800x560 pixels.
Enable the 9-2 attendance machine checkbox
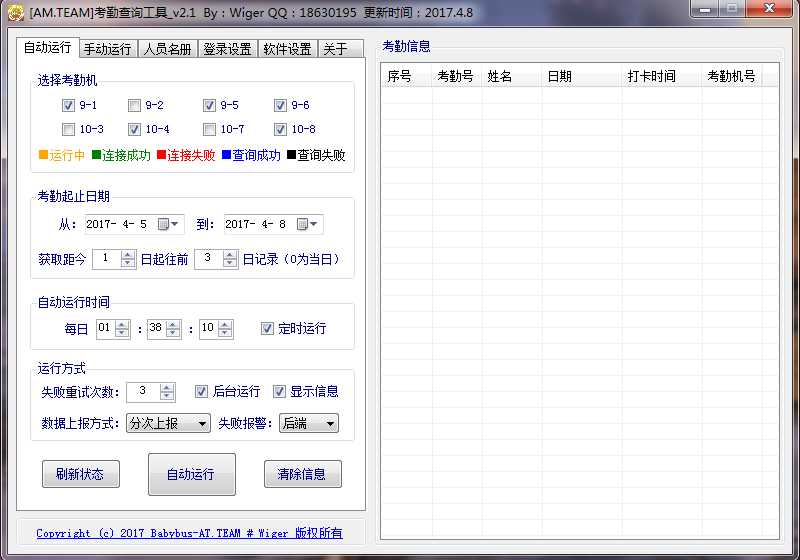134,106
